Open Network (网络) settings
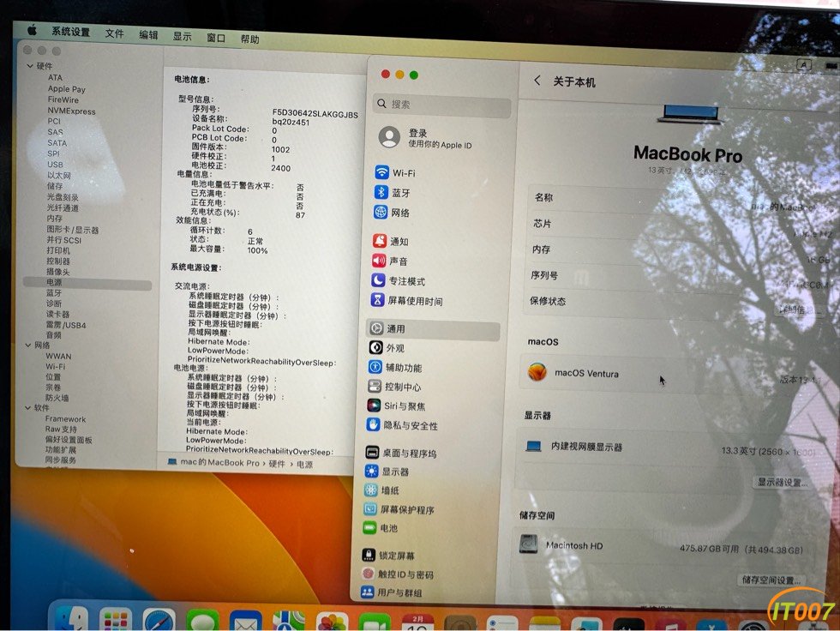This screenshot has width=840, height=631. point(392,213)
